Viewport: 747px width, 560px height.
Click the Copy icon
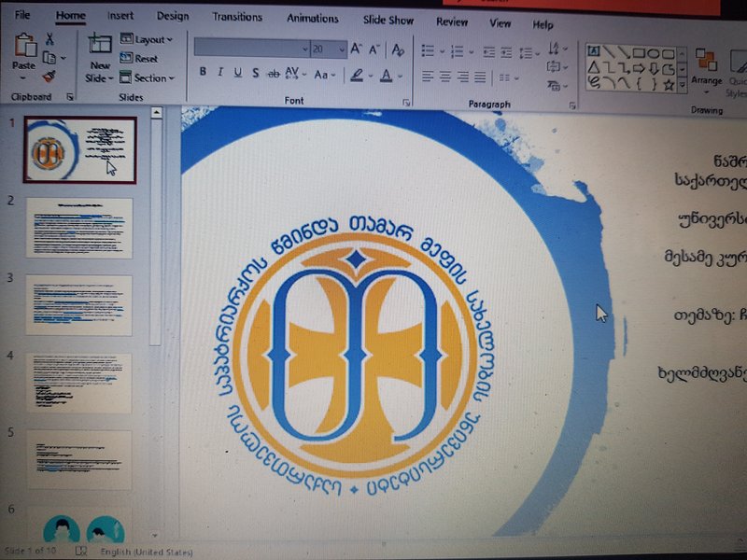click(49, 58)
